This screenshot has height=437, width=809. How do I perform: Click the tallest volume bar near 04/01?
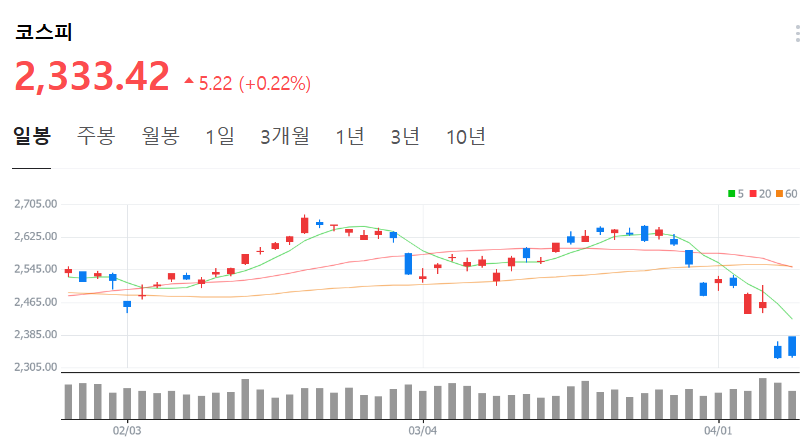point(763,398)
